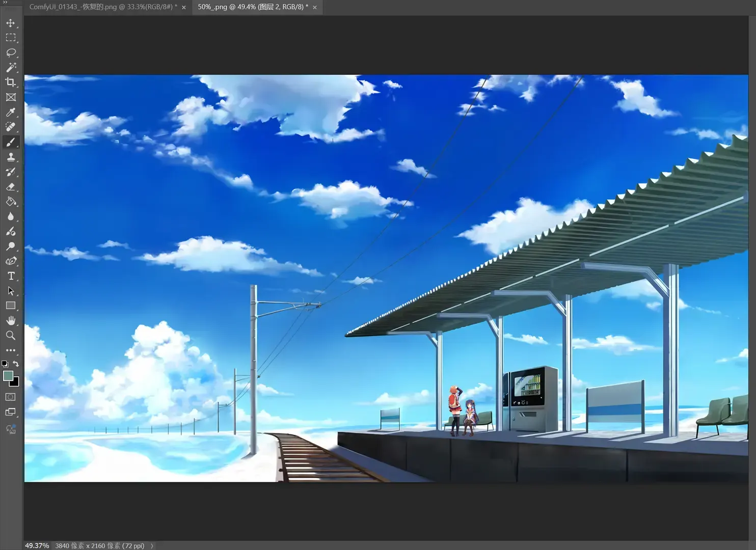Expand the toolbar with the double-arrow
Image resolution: width=756 pixels, height=550 pixels.
(5, 3)
